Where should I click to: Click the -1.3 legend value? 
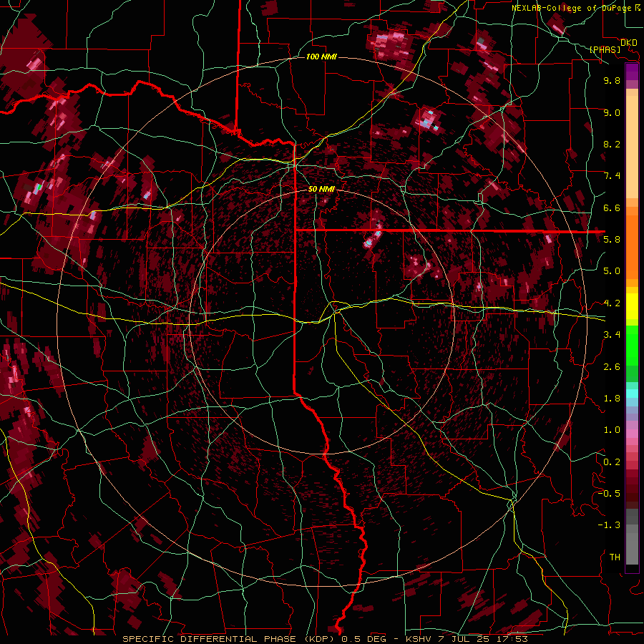click(609, 525)
